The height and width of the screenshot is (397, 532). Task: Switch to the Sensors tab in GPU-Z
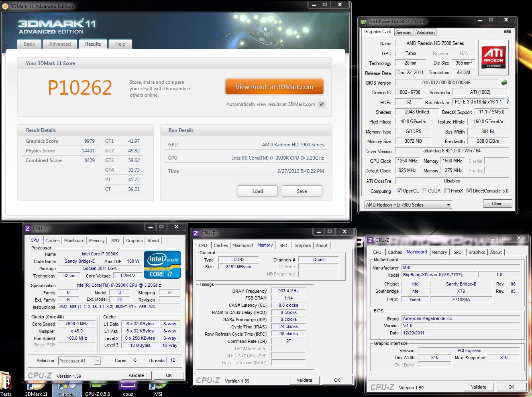click(404, 32)
